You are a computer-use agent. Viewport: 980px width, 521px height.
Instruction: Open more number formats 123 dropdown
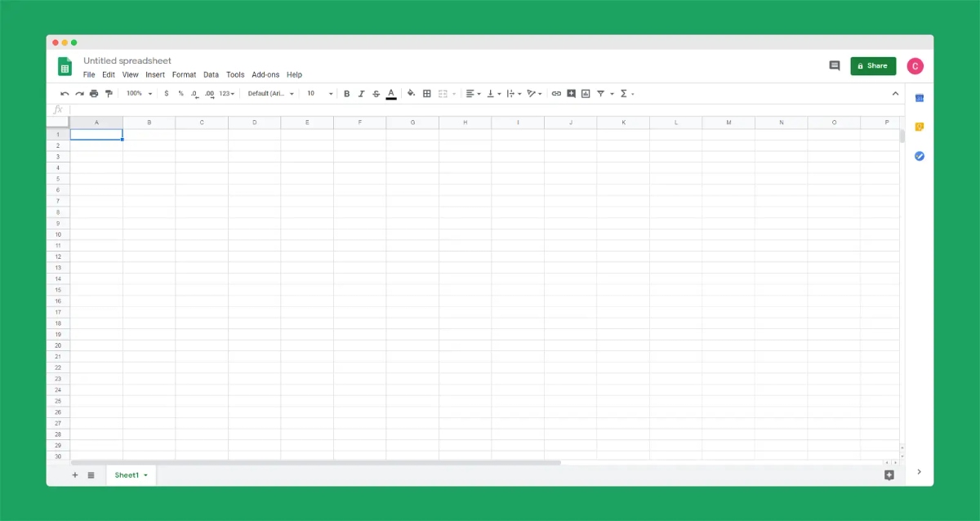(227, 94)
